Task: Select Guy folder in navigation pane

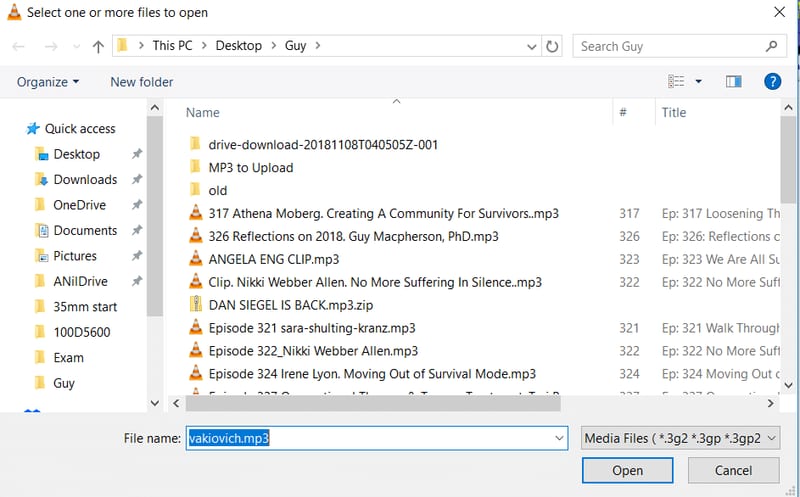Action: [64, 383]
